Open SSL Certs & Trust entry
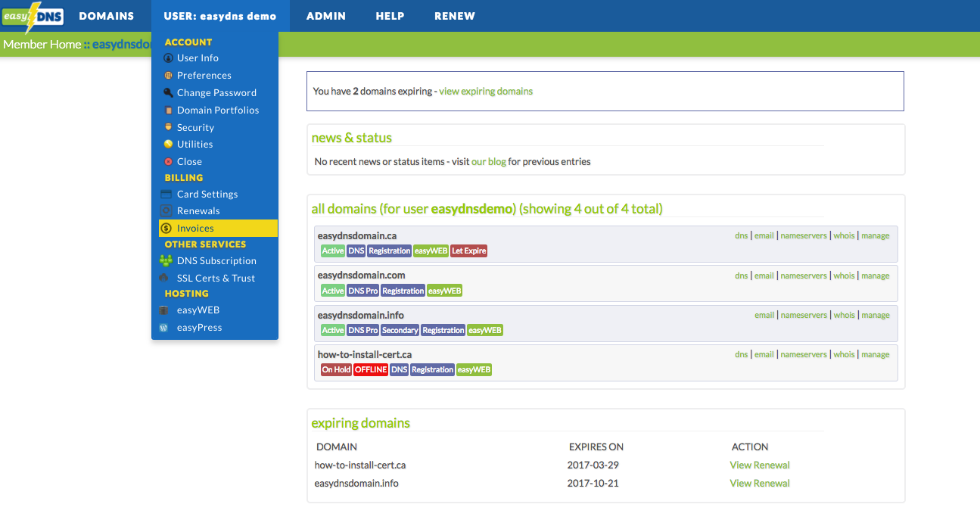Image resolution: width=980 pixels, height=523 pixels. tap(216, 279)
